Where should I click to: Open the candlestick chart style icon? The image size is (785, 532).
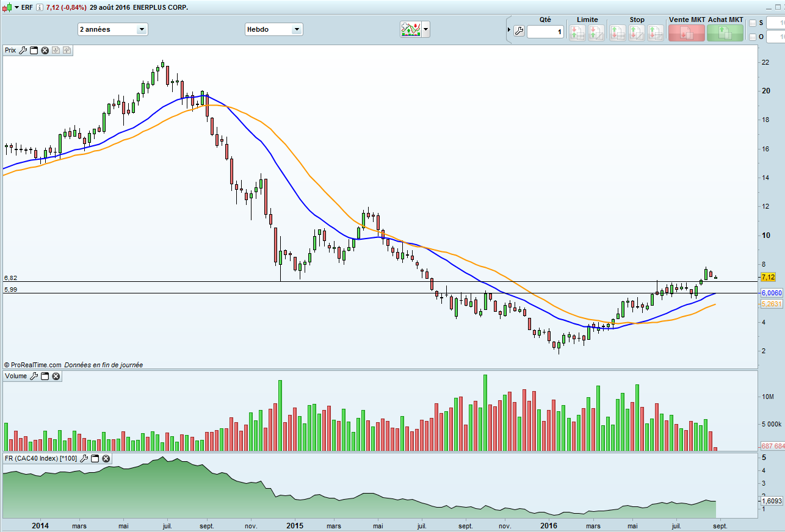tap(6, 7)
